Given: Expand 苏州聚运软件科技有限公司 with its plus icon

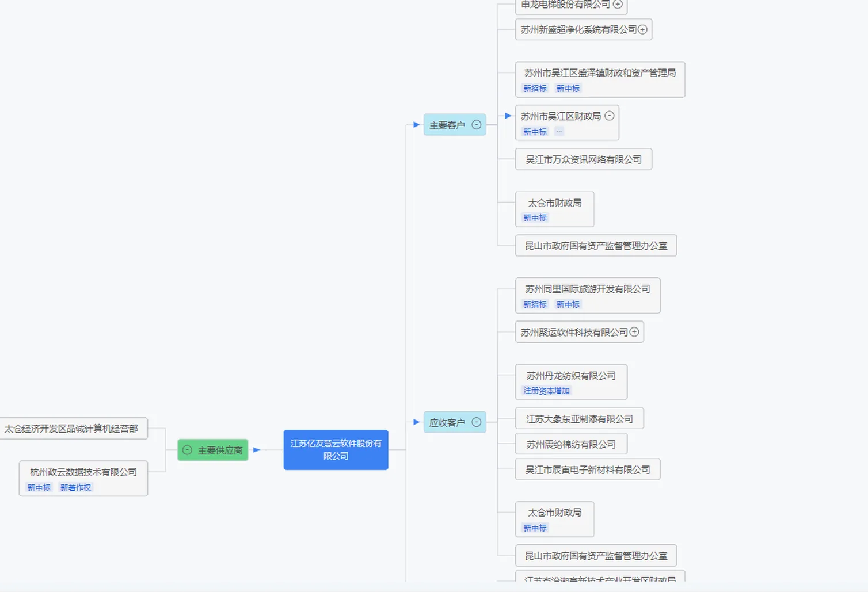Looking at the screenshot, I should pos(634,332).
